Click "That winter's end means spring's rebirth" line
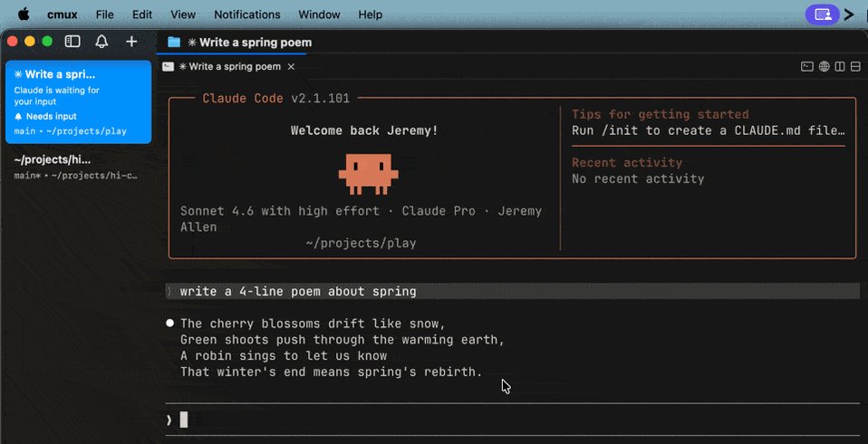The image size is (868, 444). (x=332, y=372)
